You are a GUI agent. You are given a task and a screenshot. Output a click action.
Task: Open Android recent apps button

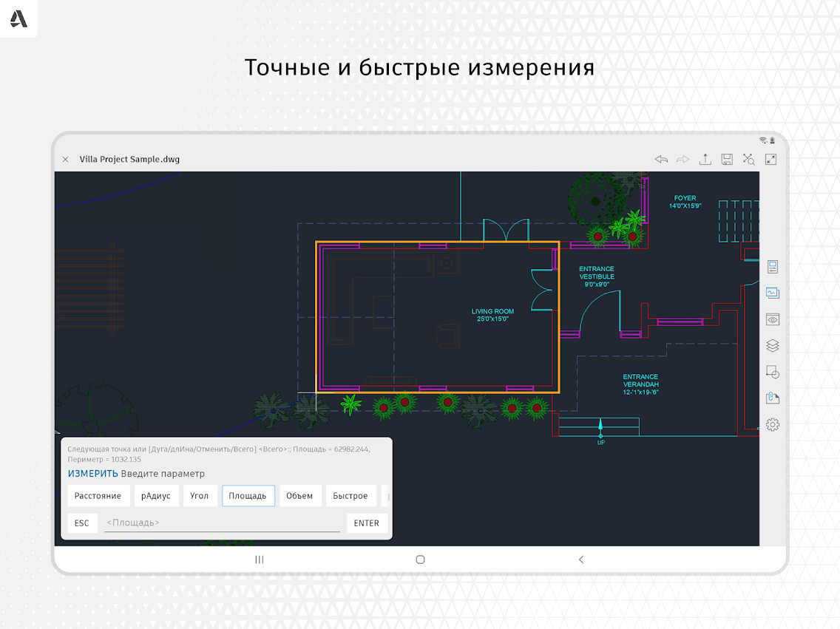pyautogui.click(x=260, y=560)
